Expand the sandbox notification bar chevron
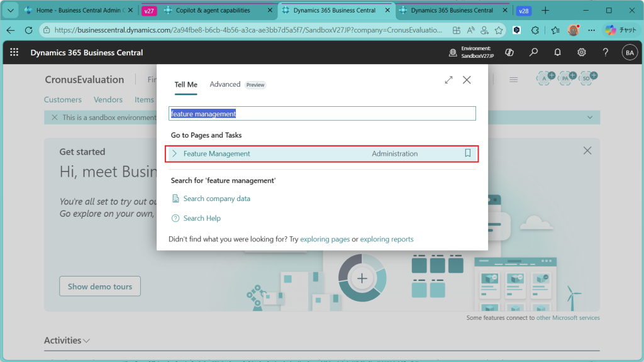 pyautogui.click(x=589, y=118)
